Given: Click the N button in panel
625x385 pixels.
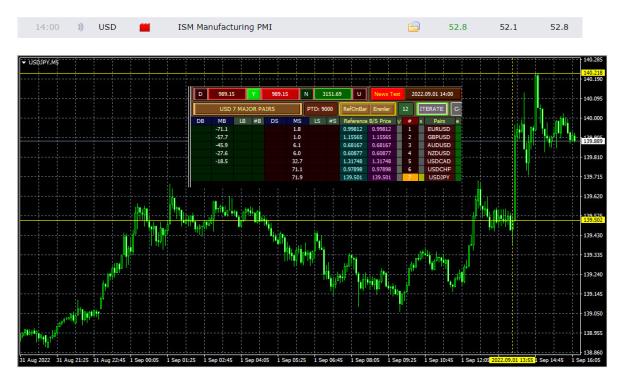Looking at the screenshot, I should (306, 94).
